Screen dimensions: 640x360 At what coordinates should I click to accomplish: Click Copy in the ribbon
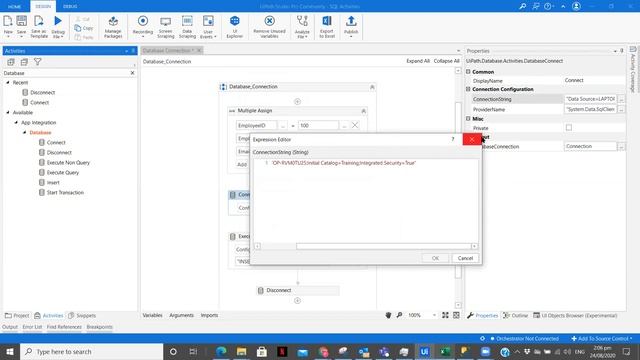(84, 28)
